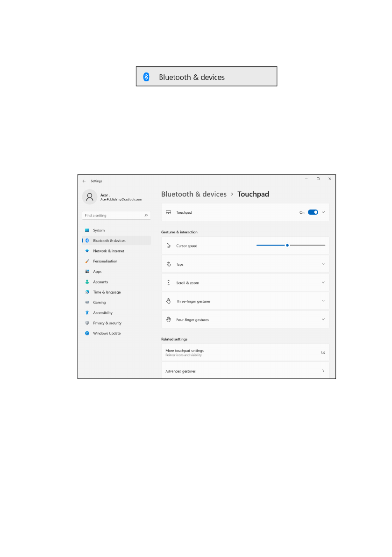
Task: Click the Personalisation paintbrush icon
Action: (87, 261)
